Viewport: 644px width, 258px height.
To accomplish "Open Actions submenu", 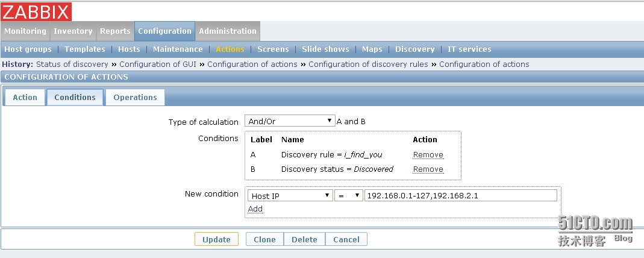I will (x=230, y=49).
